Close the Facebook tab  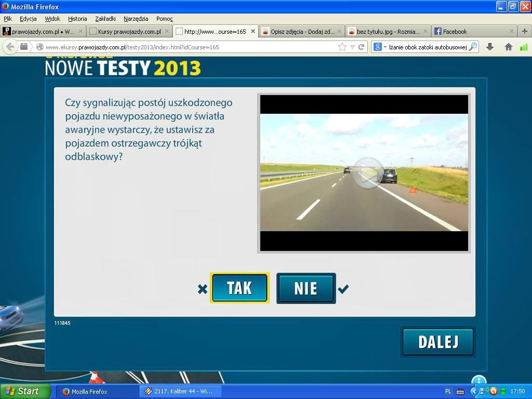click(x=511, y=31)
